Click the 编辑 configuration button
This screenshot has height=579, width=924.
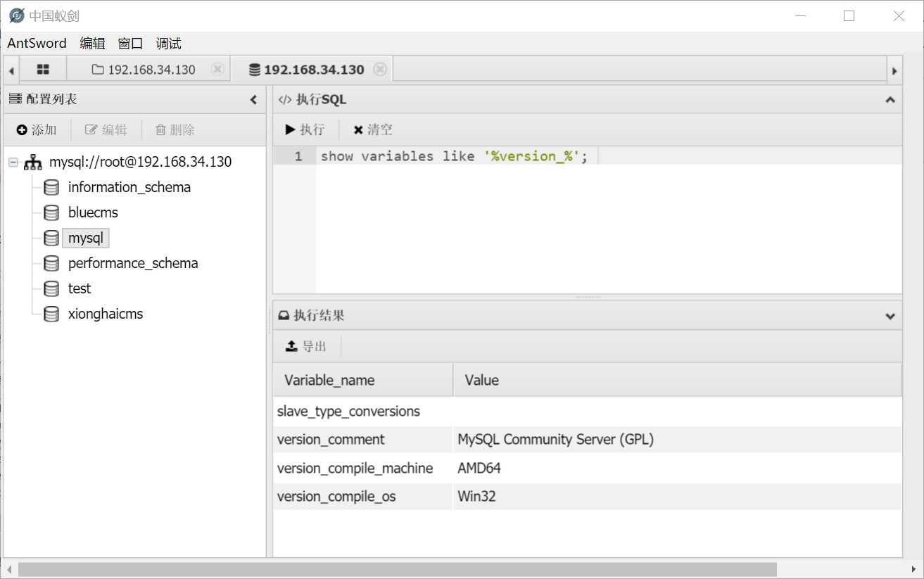[106, 129]
